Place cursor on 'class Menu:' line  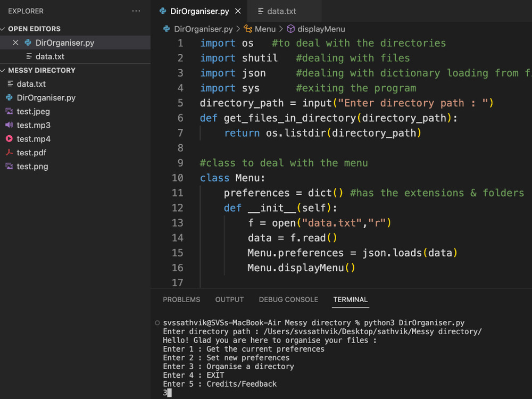pyautogui.click(x=232, y=178)
